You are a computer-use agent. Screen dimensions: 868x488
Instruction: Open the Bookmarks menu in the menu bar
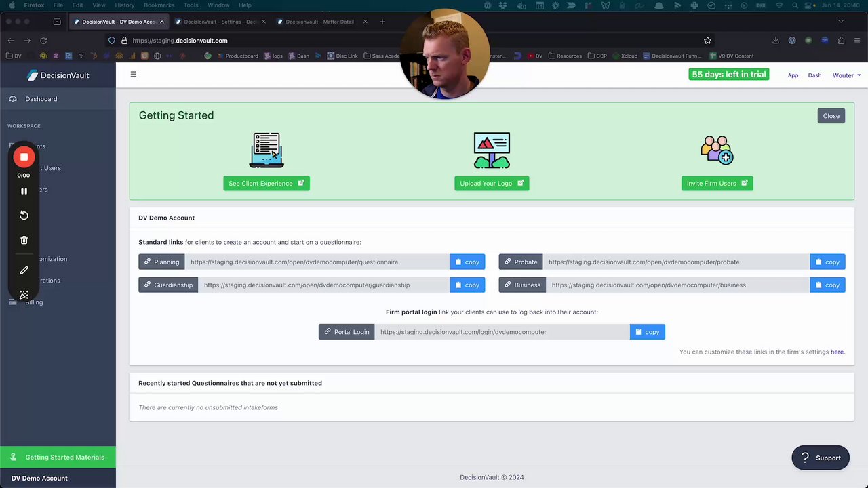[x=159, y=5]
